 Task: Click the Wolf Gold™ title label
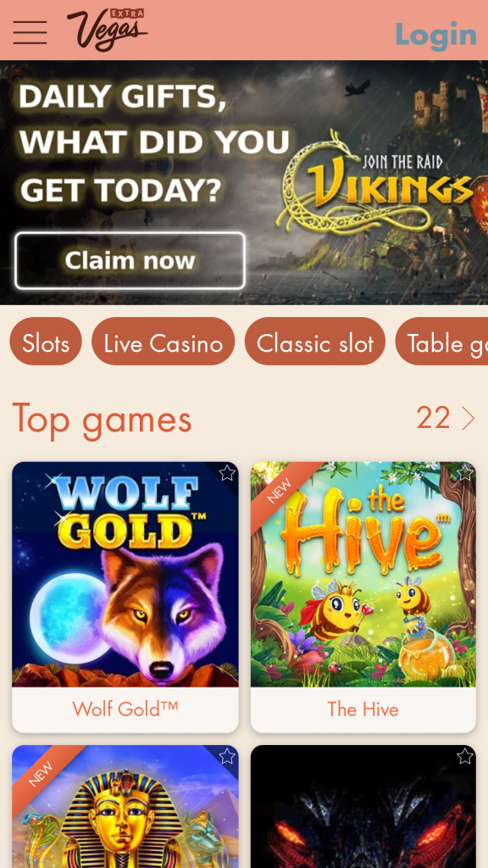[125, 709]
